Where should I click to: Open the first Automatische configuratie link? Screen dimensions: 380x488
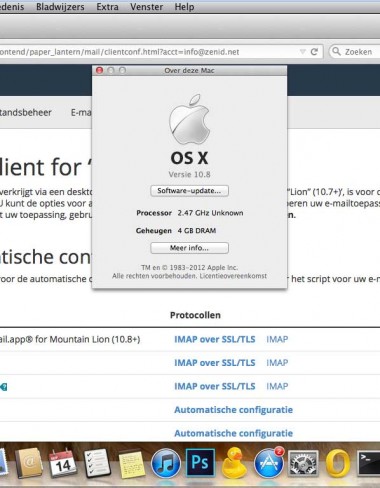233,410
